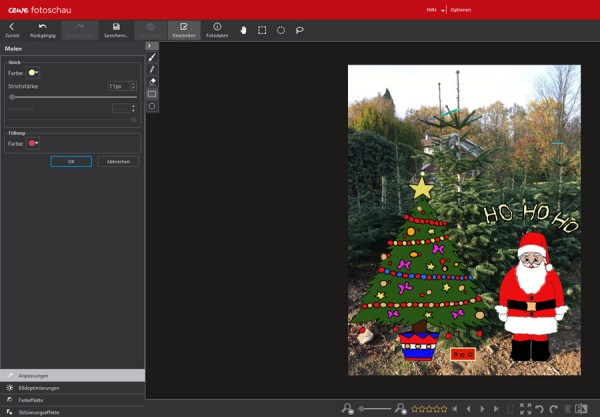
Task: Select the rectangle shape tool
Action: pos(152,94)
